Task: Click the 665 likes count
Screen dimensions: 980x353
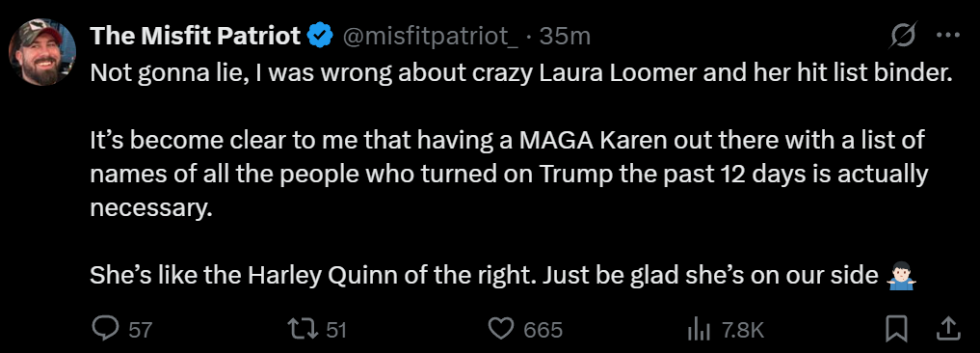Action: tap(543, 330)
